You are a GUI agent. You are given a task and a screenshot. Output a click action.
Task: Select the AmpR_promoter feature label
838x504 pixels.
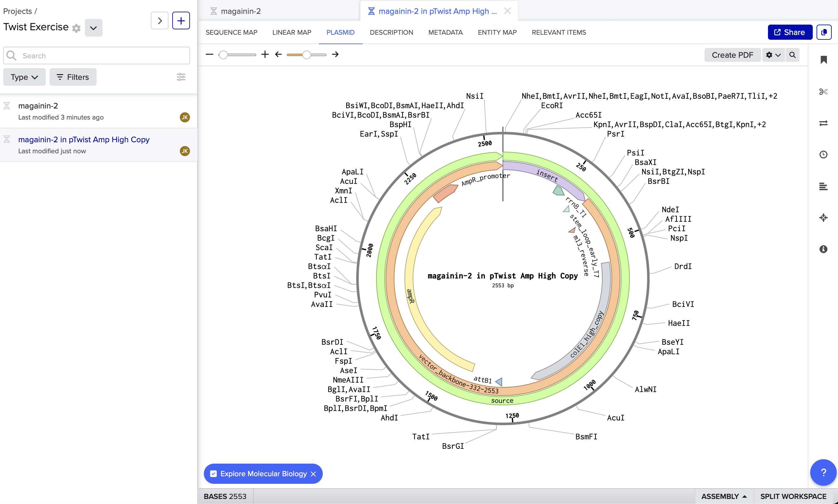coord(485,179)
